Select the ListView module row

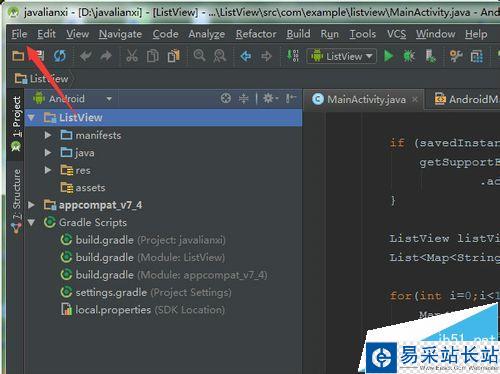tap(163, 117)
